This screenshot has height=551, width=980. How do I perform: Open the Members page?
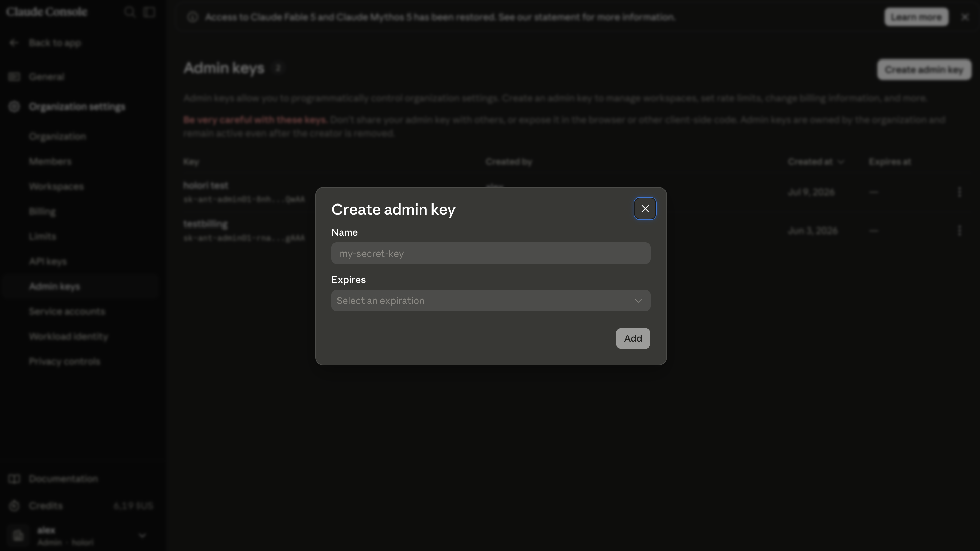coord(50,161)
